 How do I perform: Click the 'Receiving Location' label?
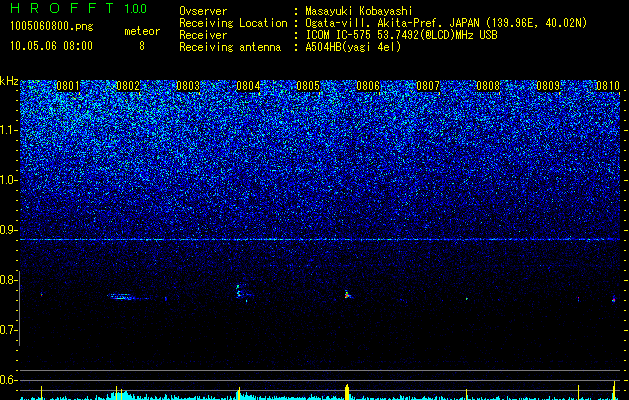[233, 23]
